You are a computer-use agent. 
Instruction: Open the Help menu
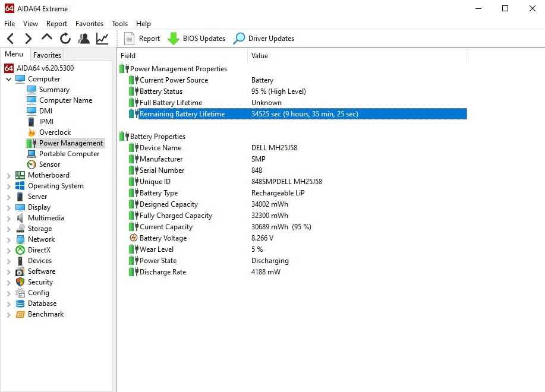click(x=143, y=24)
